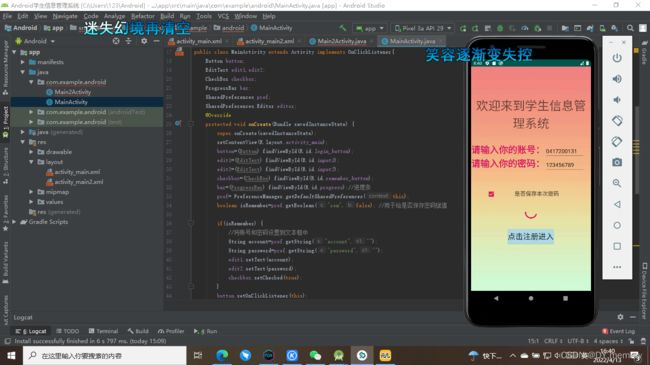Open WeChat from the taskbar
This screenshot has height=365, width=650.
[x=315, y=355]
